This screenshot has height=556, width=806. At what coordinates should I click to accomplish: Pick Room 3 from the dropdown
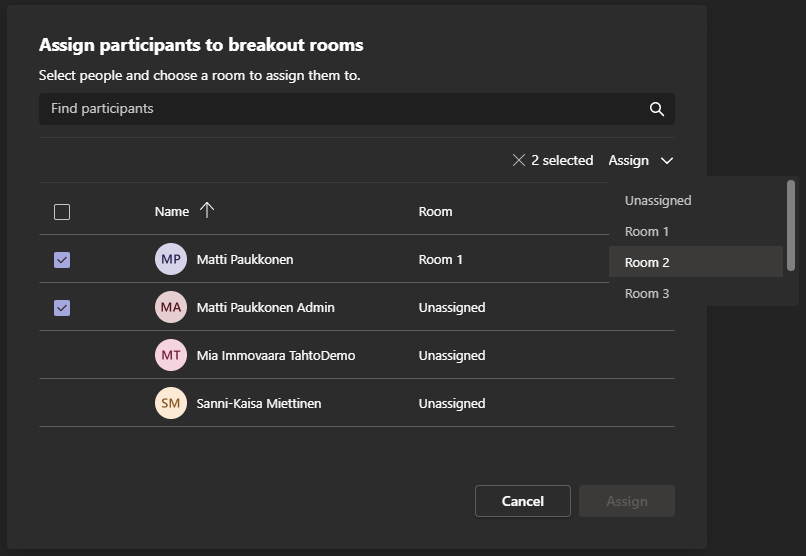pyautogui.click(x=647, y=293)
